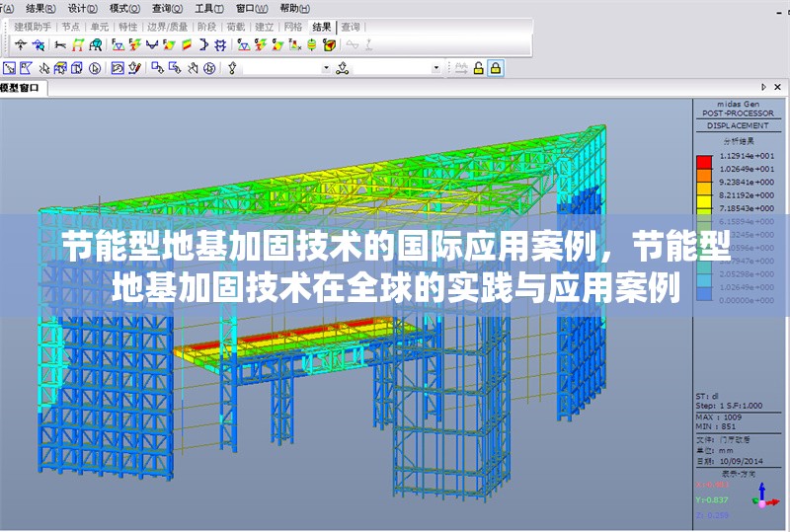
Task: Select the window-select tool icon
Action: coord(9,68)
